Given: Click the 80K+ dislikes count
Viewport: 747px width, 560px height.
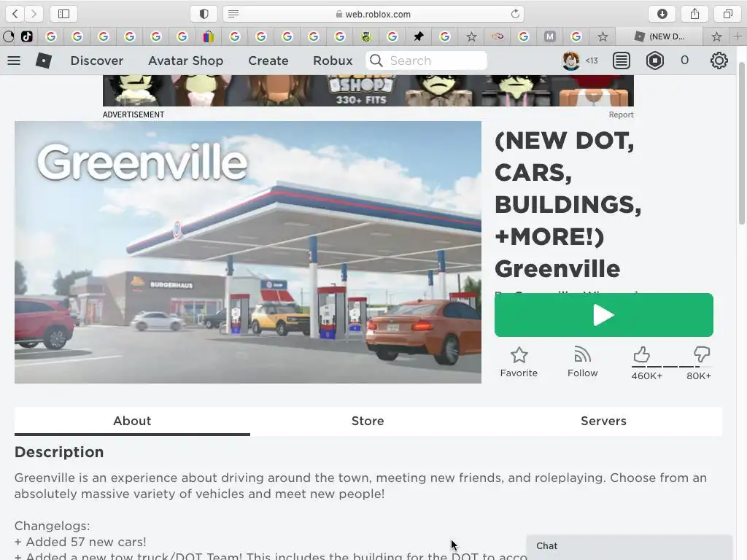Looking at the screenshot, I should 698,376.
